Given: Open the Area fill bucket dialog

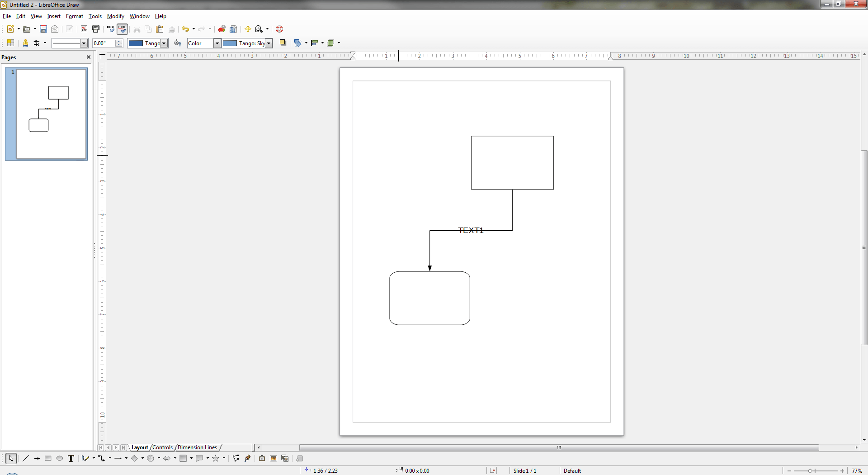Looking at the screenshot, I should point(178,43).
